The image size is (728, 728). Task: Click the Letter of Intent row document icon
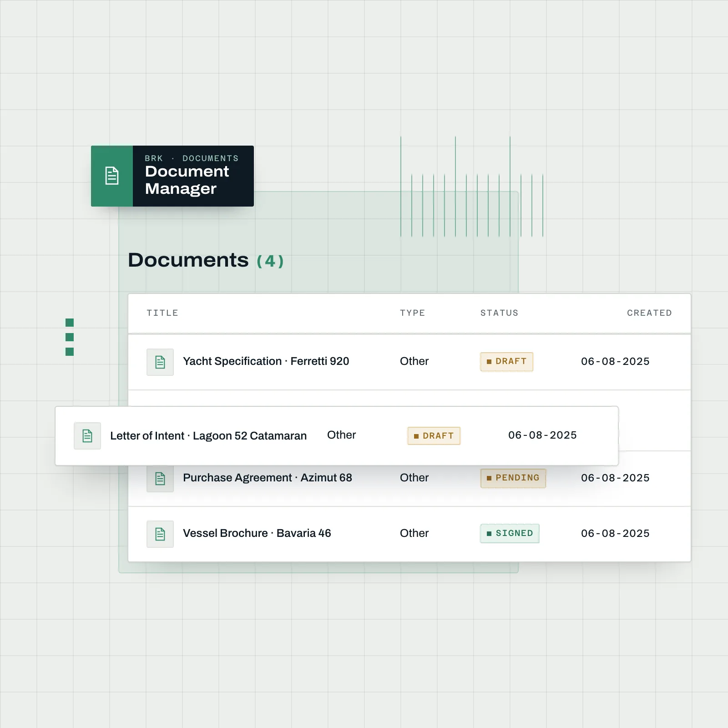pos(87,436)
